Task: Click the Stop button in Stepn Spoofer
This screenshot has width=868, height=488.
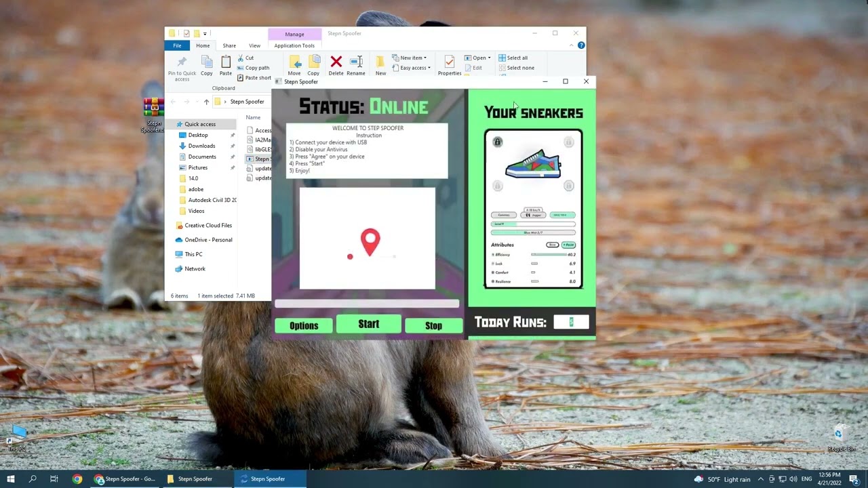Action: click(433, 325)
